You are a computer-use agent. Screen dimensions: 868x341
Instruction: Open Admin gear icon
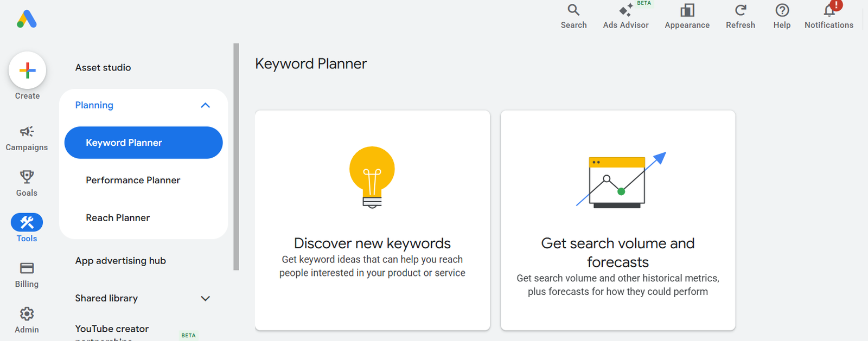coord(27,313)
